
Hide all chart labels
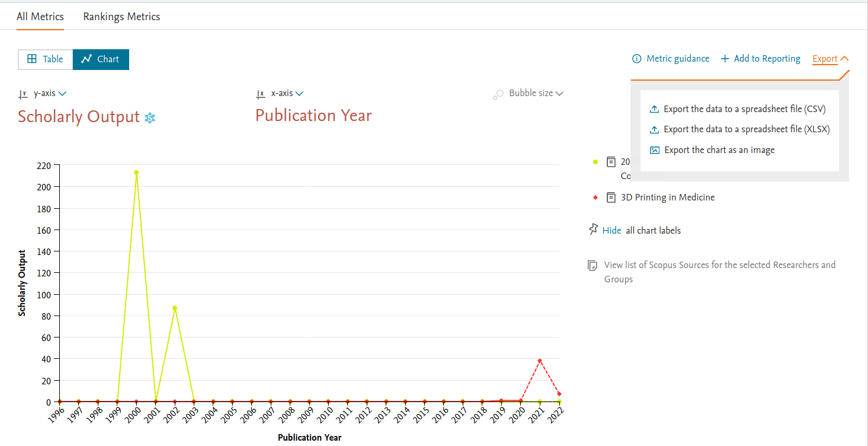click(x=611, y=231)
